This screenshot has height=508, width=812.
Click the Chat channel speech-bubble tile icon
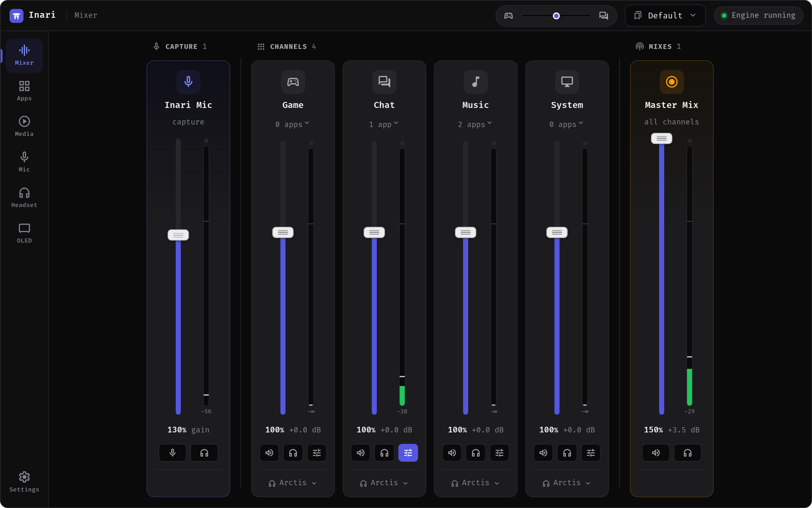pyautogui.click(x=384, y=82)
